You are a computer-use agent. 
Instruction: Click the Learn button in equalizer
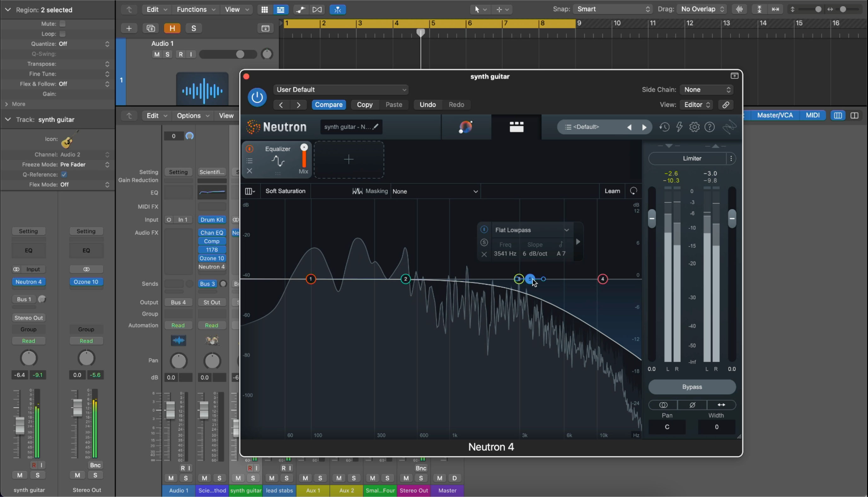point(612,191)
